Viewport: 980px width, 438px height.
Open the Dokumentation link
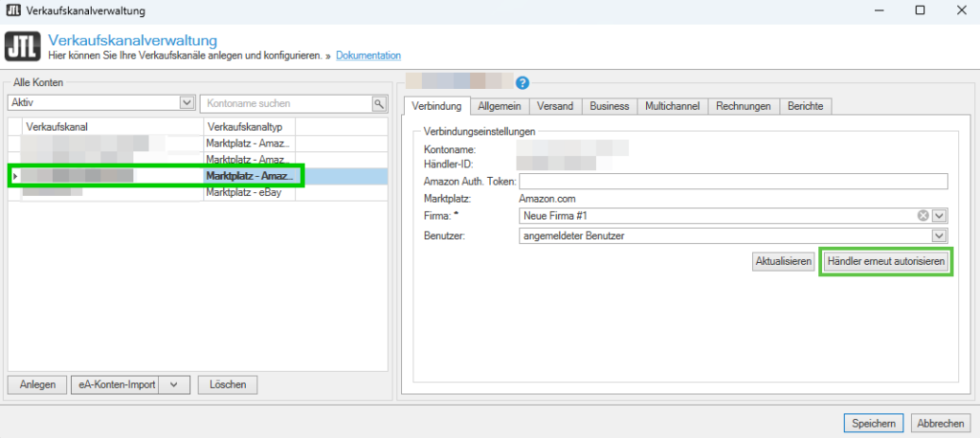[x=368, y=56]
